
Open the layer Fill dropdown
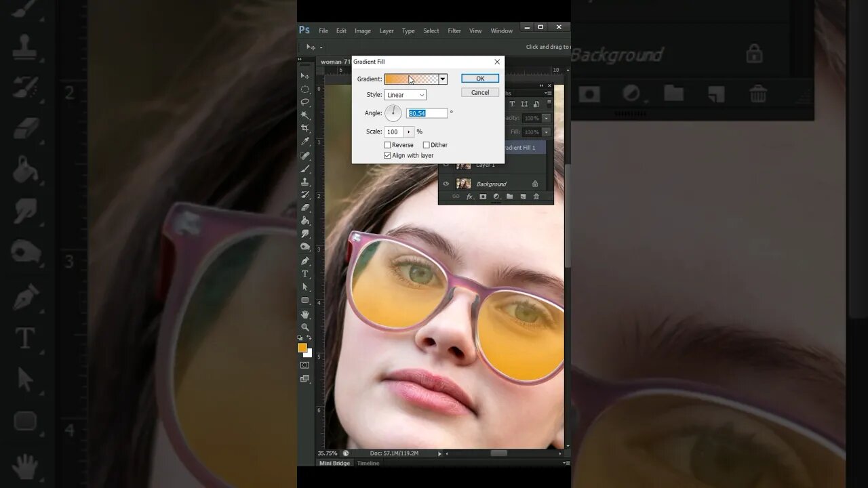pos(546,131)
